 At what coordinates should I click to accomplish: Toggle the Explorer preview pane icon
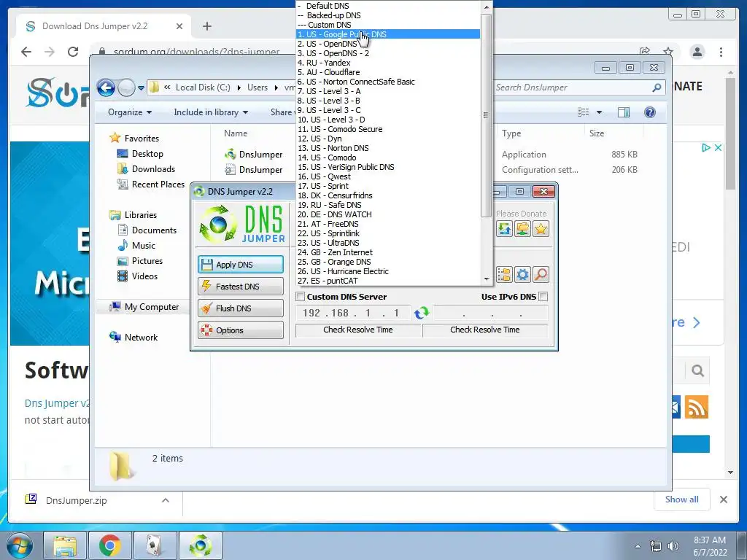623,112
